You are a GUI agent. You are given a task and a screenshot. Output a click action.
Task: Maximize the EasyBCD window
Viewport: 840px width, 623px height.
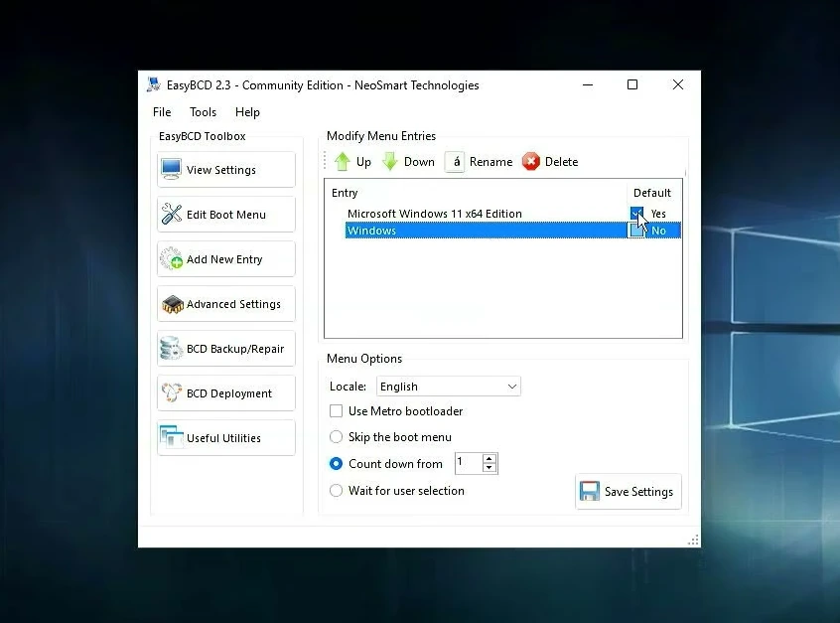coord(632,84)
